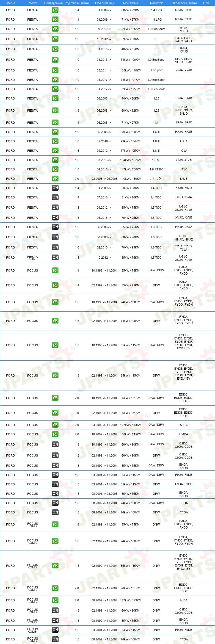Click the Marka column header

[11, 3]
